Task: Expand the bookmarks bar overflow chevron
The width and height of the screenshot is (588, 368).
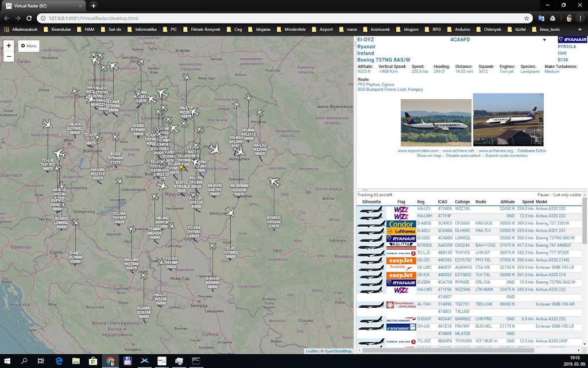Action: click(580, 29)
